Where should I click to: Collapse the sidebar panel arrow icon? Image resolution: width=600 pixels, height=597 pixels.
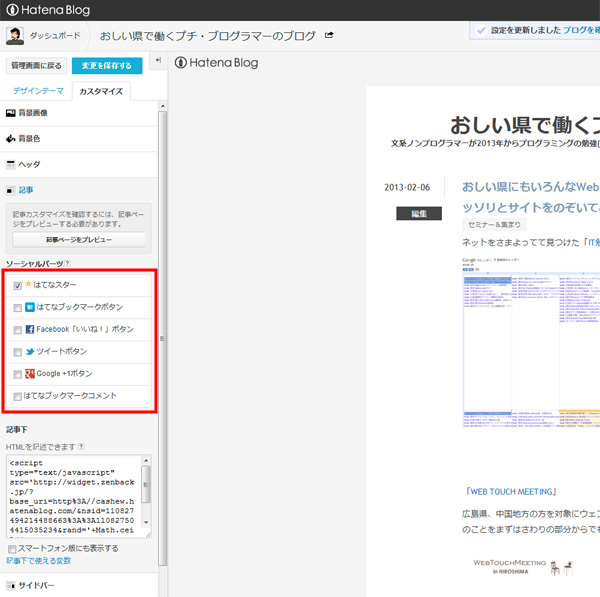[158, 60]
